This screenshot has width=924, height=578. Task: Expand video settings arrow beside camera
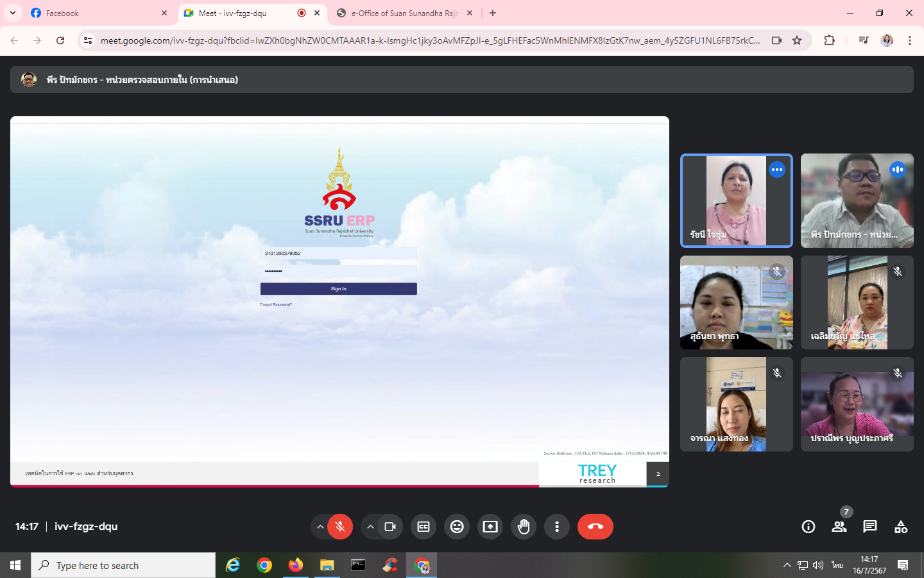(370, 527)
